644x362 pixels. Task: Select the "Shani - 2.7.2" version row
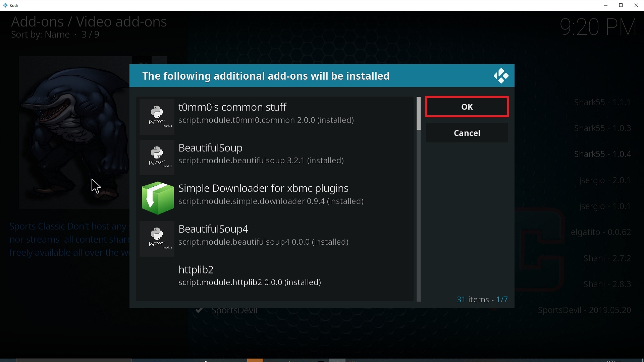(607, 258)
